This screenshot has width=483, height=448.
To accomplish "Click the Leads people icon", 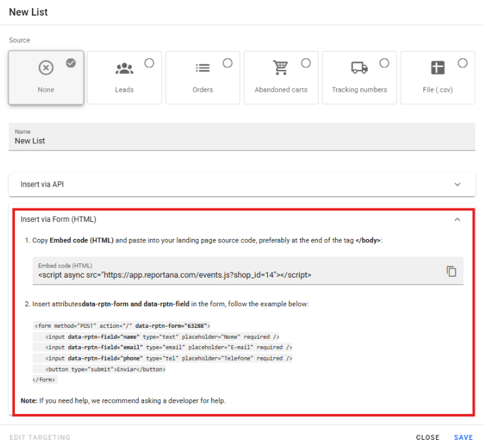I will point(124,68).
